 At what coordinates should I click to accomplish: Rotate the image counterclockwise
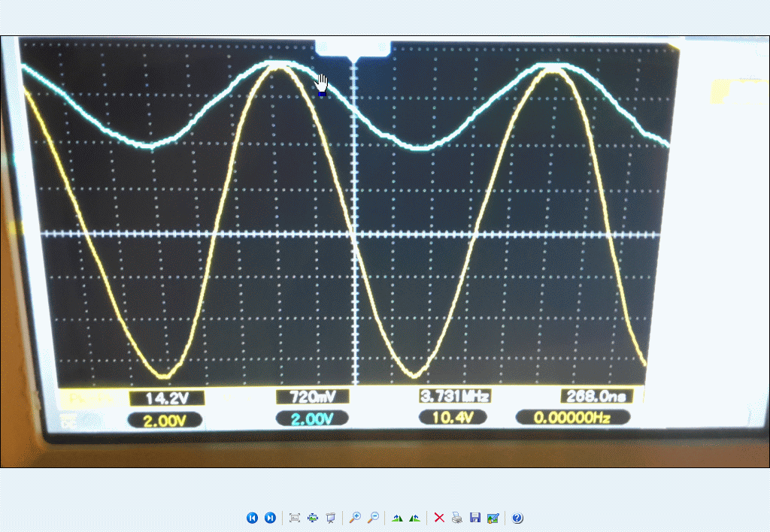414,518
